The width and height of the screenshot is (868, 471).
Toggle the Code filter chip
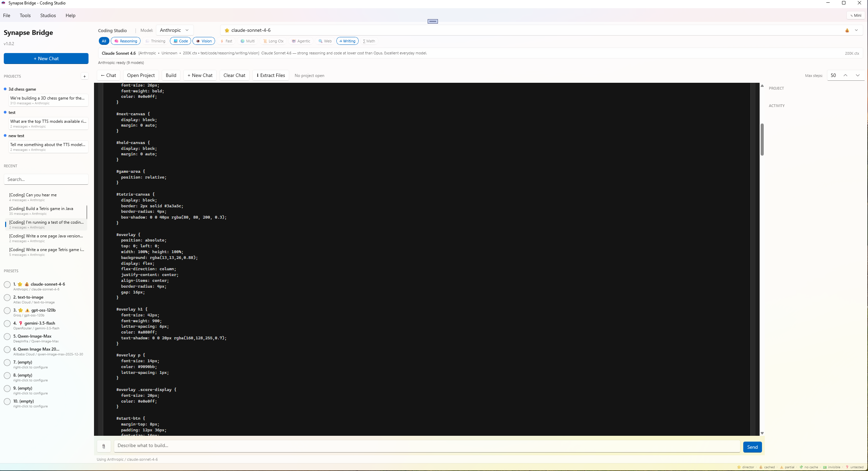181,41
